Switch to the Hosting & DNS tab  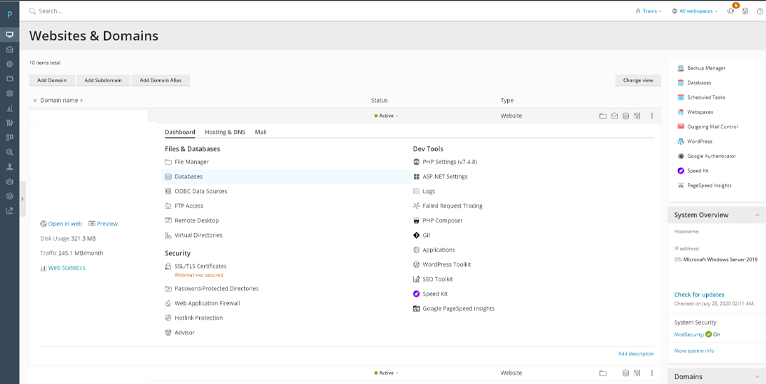point(225,132)
